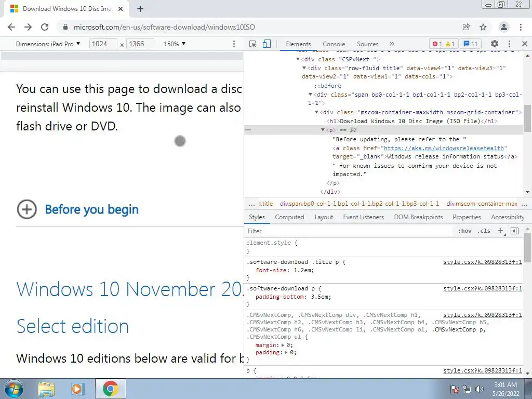Click the padding-bottom 3.5em value
The height and width of the screenshot is (399, 532).
(x=319, y=297)
